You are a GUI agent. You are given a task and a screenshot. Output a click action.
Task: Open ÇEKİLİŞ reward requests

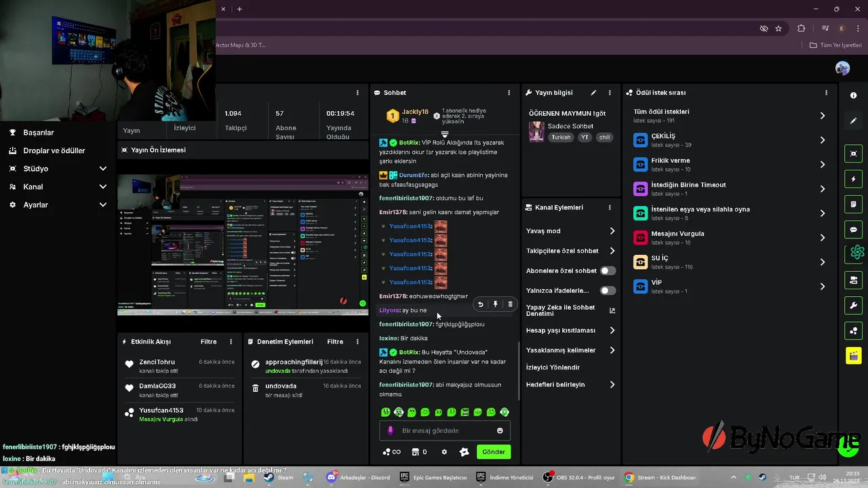click(729, 140)
